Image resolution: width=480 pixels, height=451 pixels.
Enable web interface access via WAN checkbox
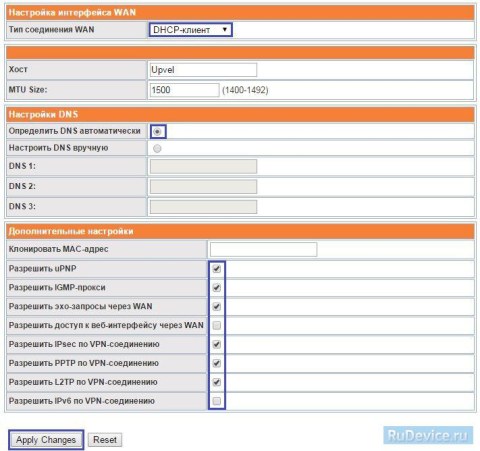(x=217, y=325)
